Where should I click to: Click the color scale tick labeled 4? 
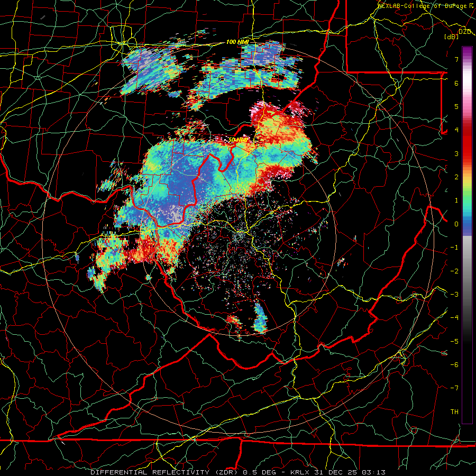click(x=456, y=130)
